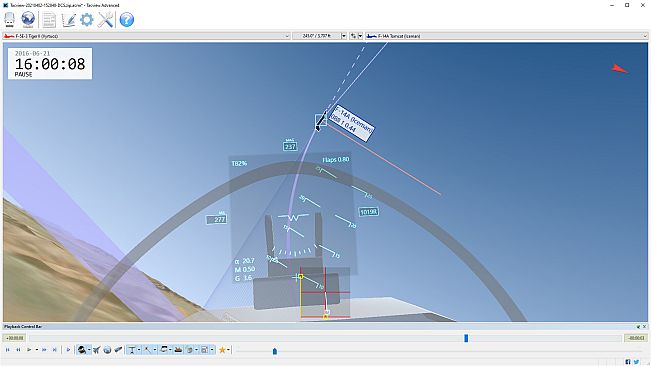
Task: Click the remaining time field at timeline end
Action: coord(636,338)
